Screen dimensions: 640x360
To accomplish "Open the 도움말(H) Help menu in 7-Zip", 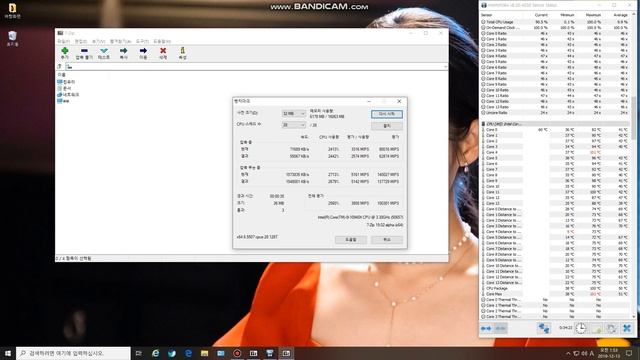I will coord(162,41).
